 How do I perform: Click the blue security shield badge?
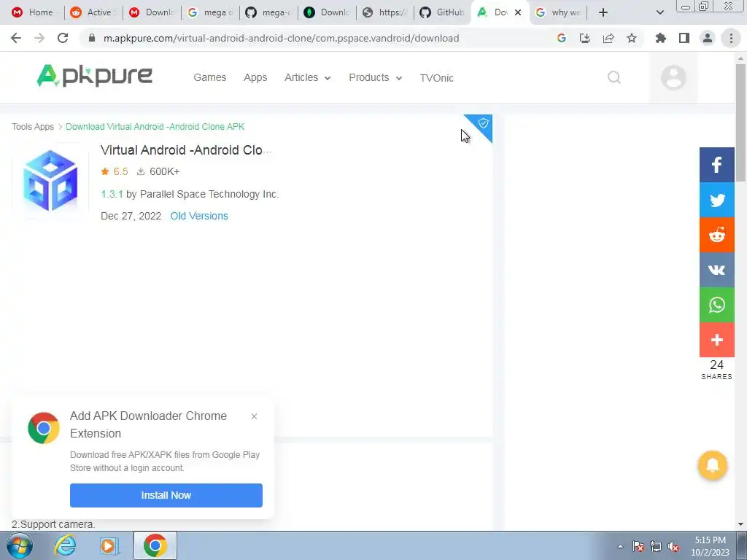point(482,124)
